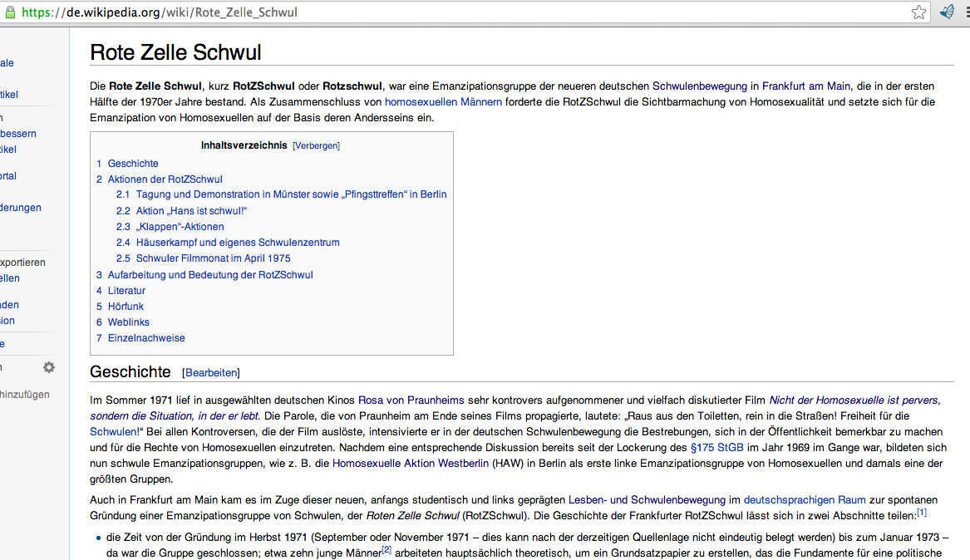This screenshot has height=560, width=970.
Task: Bookmark this page with the star icon
Action: pos(918,12)
